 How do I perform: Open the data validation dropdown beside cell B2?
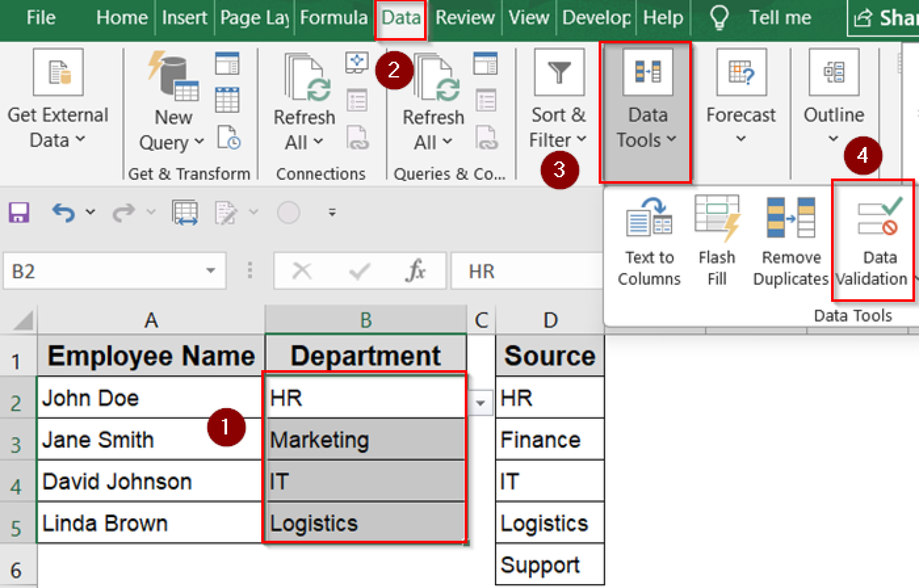tap(481, 403)
